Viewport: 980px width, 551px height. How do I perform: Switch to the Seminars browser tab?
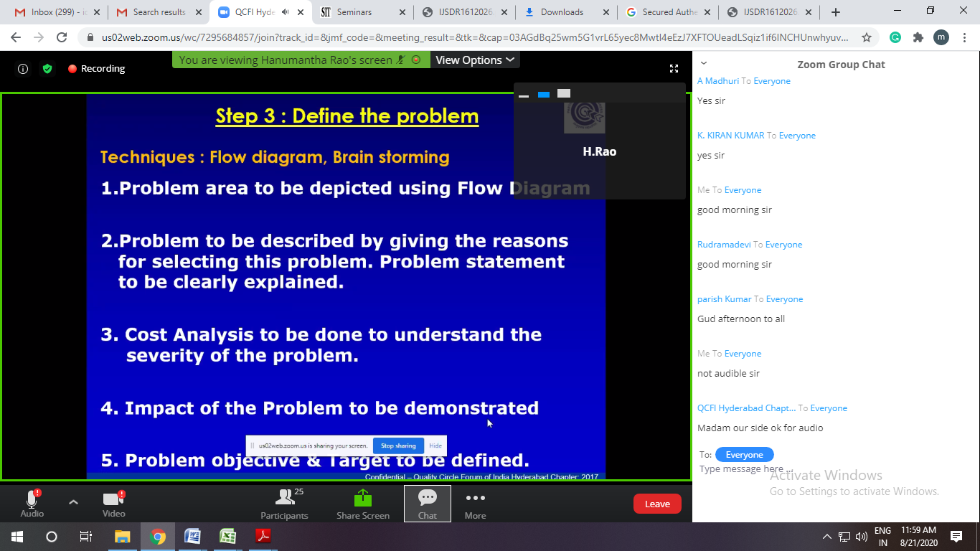(x=352, y=12)
